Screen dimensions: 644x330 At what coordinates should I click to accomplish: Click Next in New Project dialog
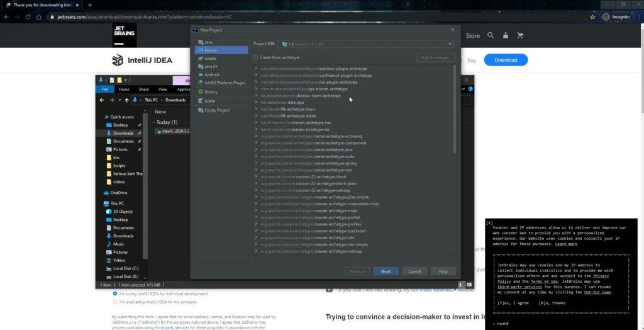tap(386, 271)
